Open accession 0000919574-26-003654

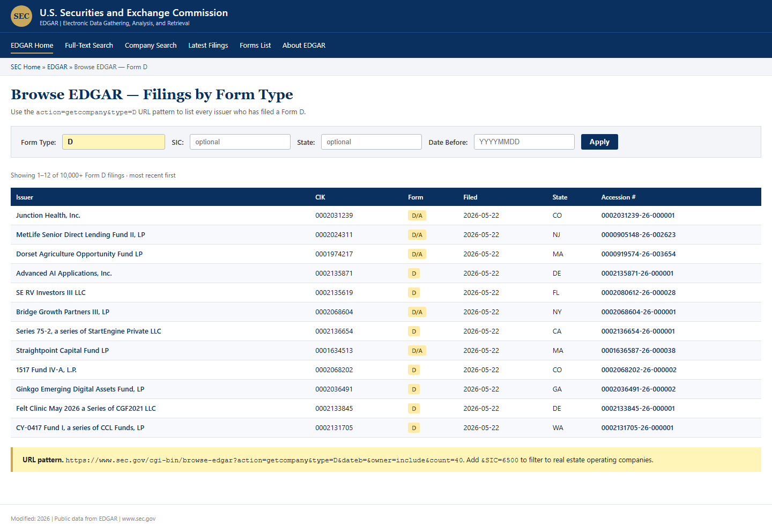pos(639,254)
